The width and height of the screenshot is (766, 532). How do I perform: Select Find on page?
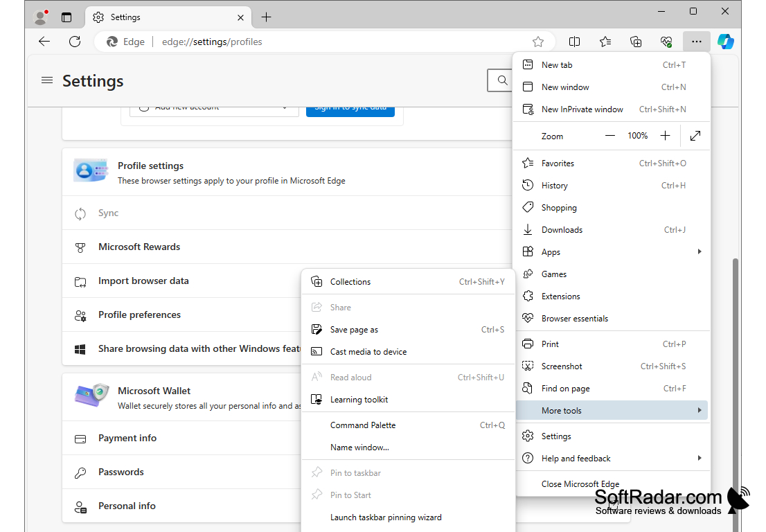(612, 389)
